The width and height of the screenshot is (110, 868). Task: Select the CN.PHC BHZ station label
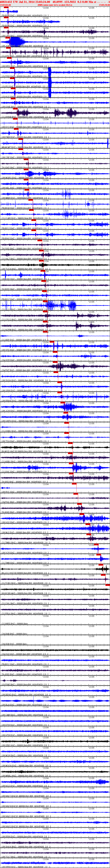point(25,502)
